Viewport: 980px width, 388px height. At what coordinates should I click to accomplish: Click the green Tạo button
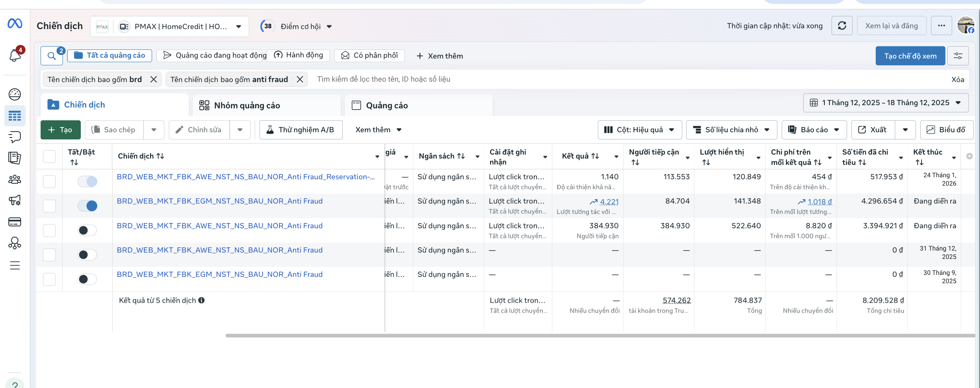pos(61,130)
